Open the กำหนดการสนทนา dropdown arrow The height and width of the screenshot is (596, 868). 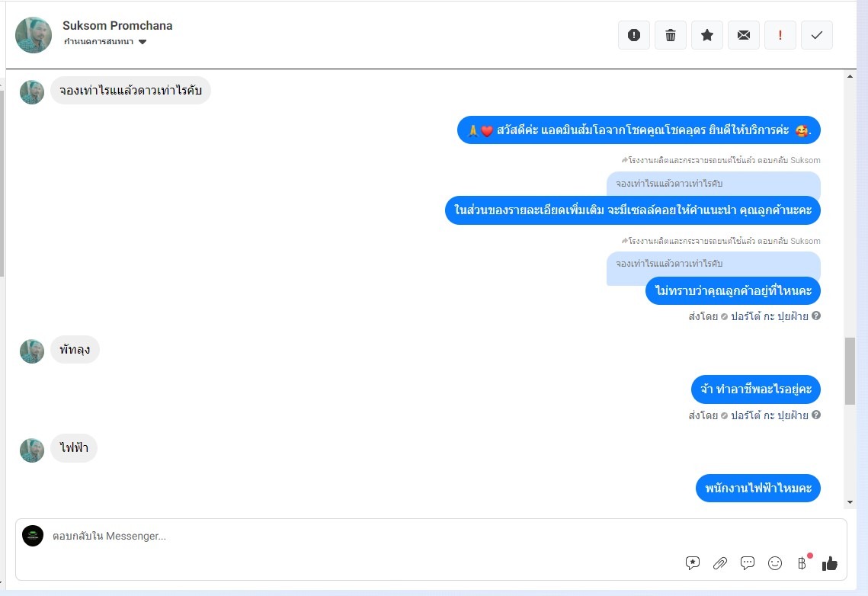point(143,42)
